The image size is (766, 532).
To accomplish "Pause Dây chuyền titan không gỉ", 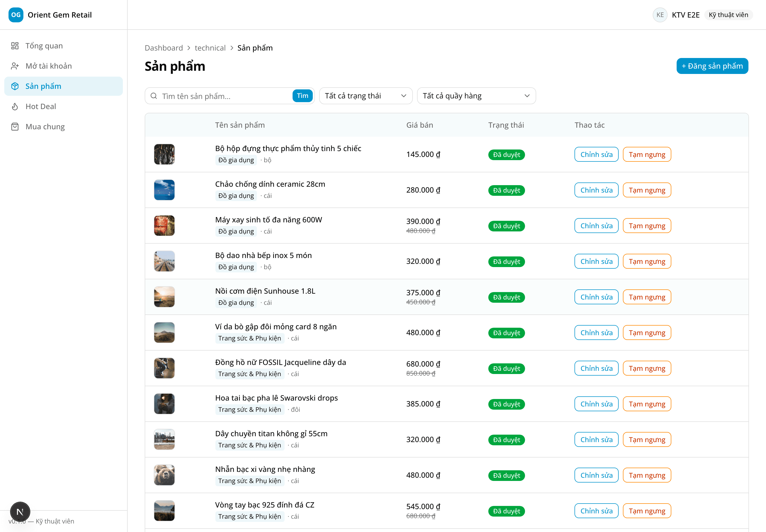I will pyautogui.click(x=647, y=440).
